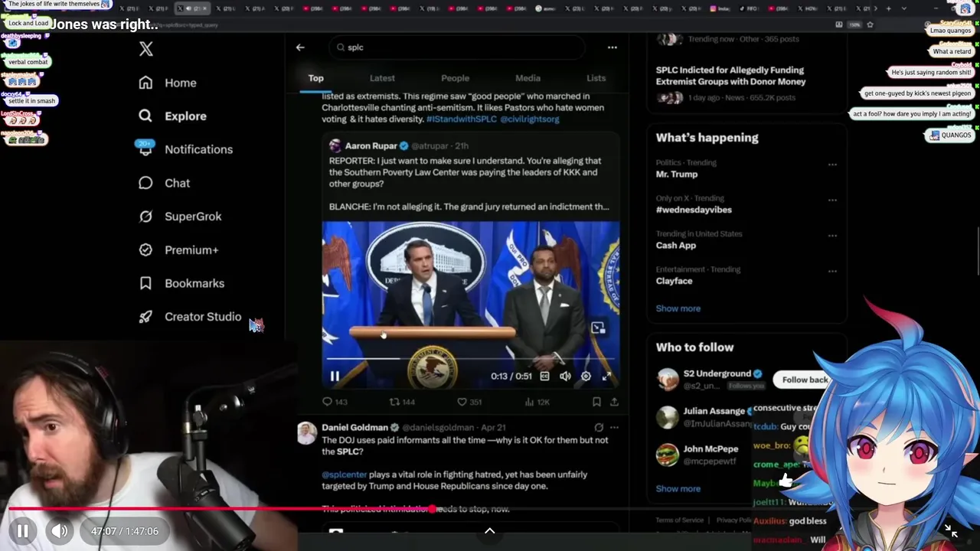The image size is (980, 551).
Task: Open more options for #wednesdayvibes trend
Action: click(x=832, y=200)
